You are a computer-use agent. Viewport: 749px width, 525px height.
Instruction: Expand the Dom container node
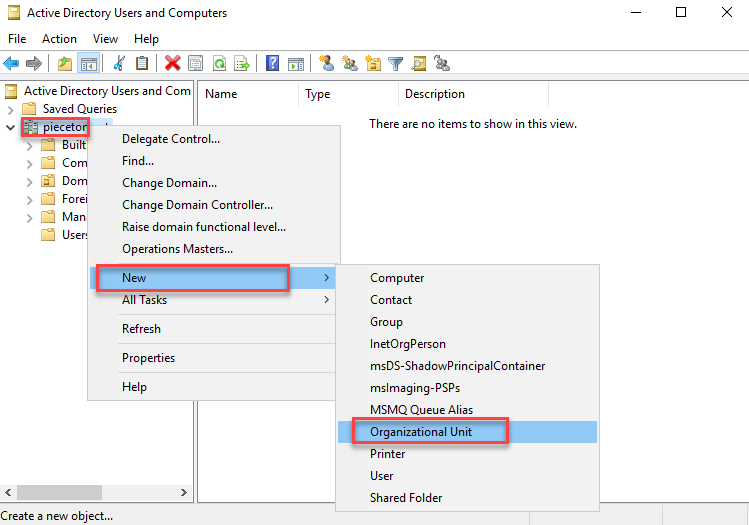coord(30,182)
